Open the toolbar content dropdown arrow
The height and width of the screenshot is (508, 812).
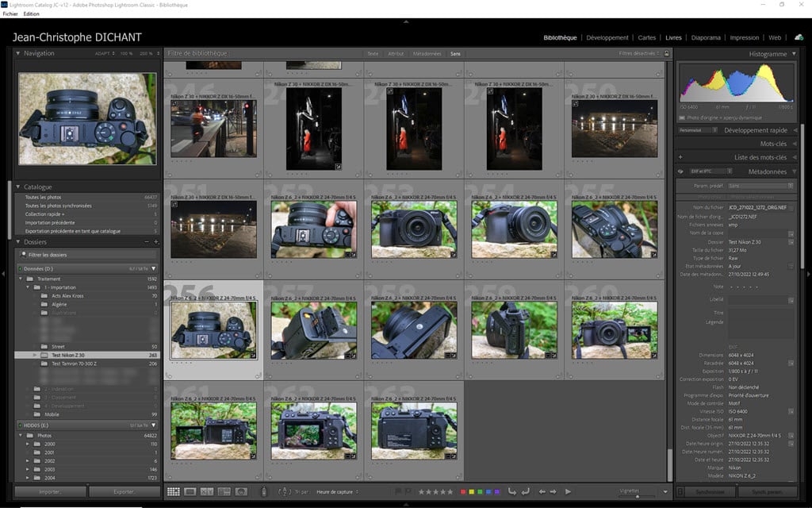(x=665, y=491)
